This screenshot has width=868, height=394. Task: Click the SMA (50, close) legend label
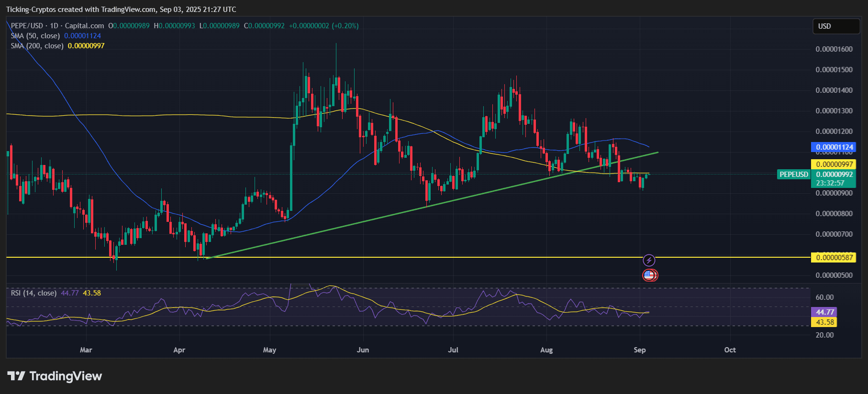pos(35,36)
